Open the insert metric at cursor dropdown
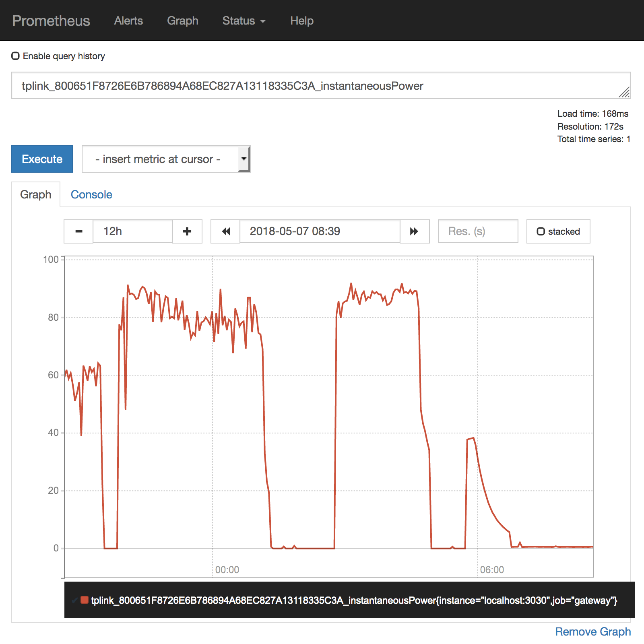 [166, 159]
